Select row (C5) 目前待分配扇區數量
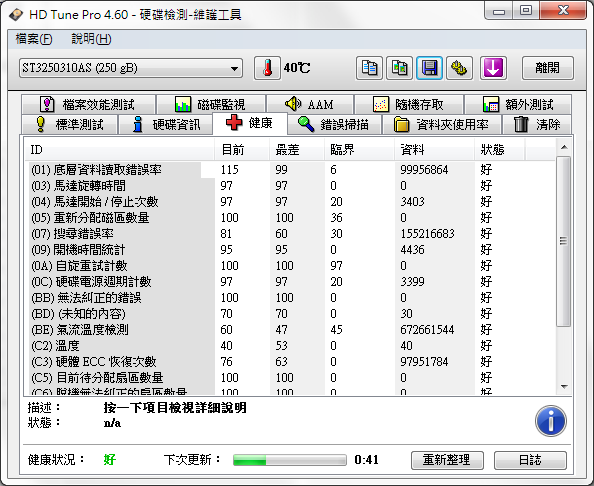 (x=290, y=378)
